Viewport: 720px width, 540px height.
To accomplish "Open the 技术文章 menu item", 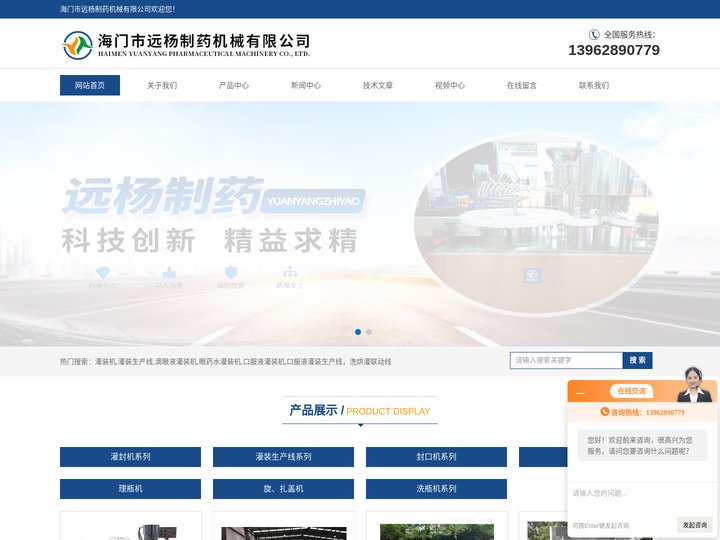I will pos(378,85).
